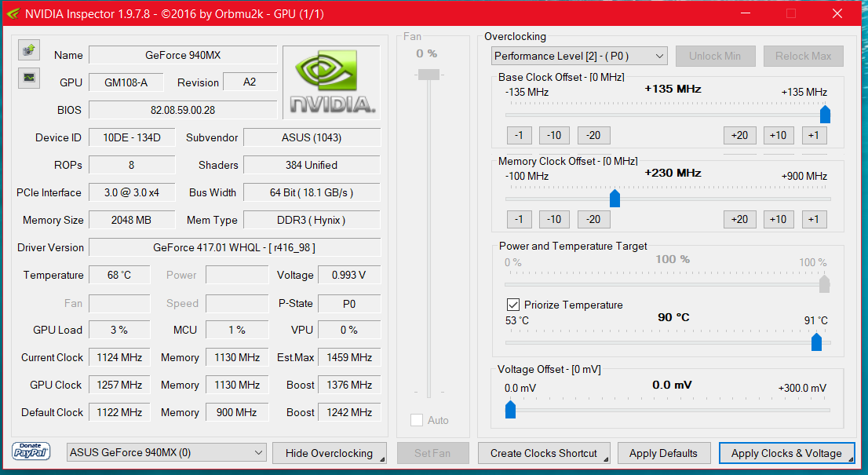The width and height of the screenshot is (868, 475).
Task: Increase Memory Clock Offset by 1 MHz
Action: pos(814,219)
